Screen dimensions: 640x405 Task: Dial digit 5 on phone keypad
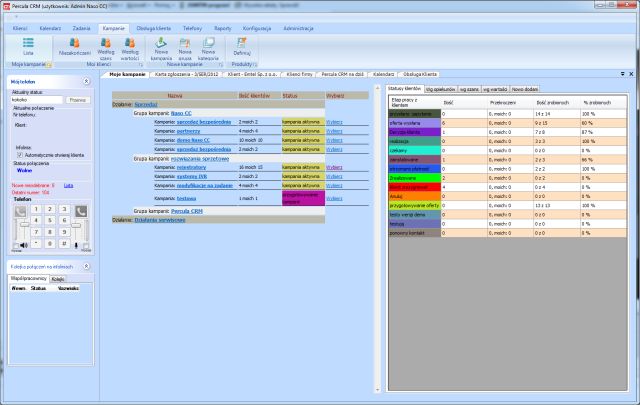coord(50,220)
